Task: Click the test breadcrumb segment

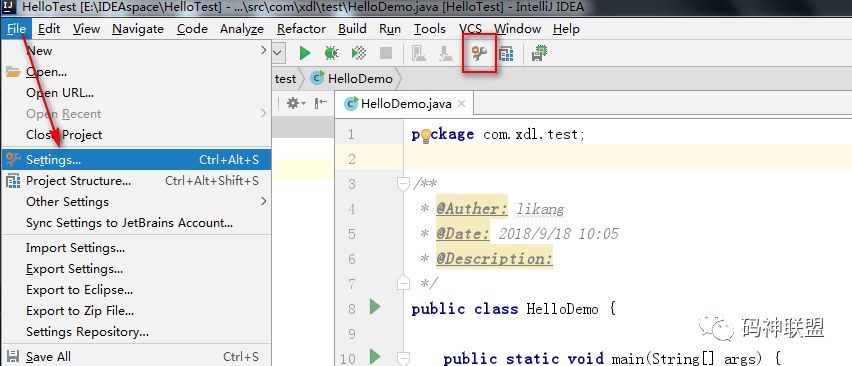Action: [285, 79]
